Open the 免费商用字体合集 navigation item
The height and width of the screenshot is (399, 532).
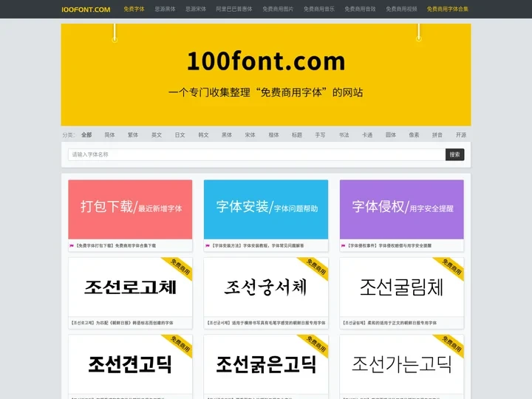[448, 9]
